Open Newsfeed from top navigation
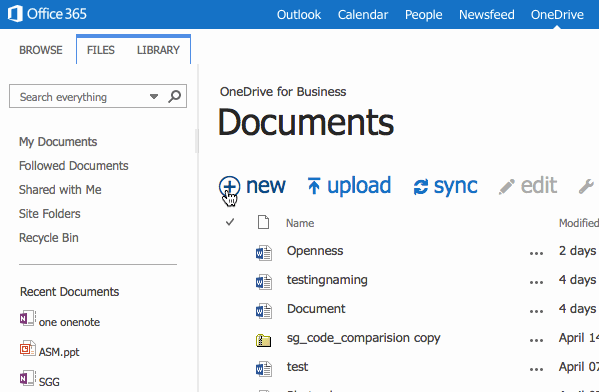The height and width of the screenshot is (392, 599). [x=487, y=15]
